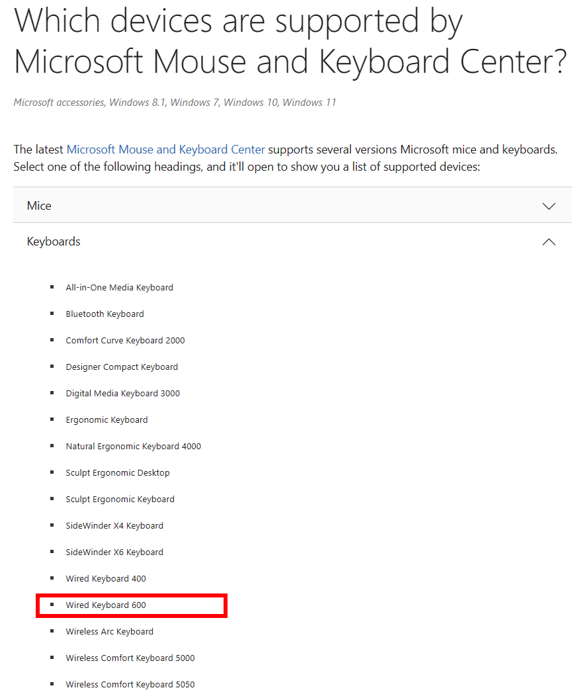Select Wireless Arc Keyboard
The height and width of the screenshot is (700, 588).
[x=109, y=631]
